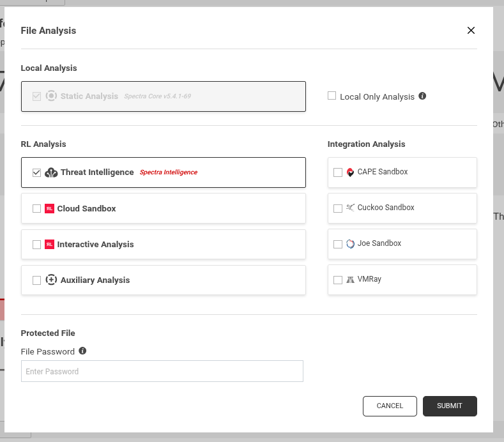The image size is (504, 442).
Task: Click the Joe Sandbox label
Action: [379, 243]
